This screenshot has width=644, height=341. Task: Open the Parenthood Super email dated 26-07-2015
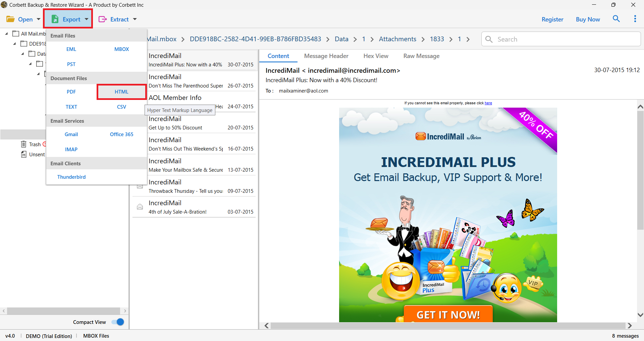pos(201,81)
